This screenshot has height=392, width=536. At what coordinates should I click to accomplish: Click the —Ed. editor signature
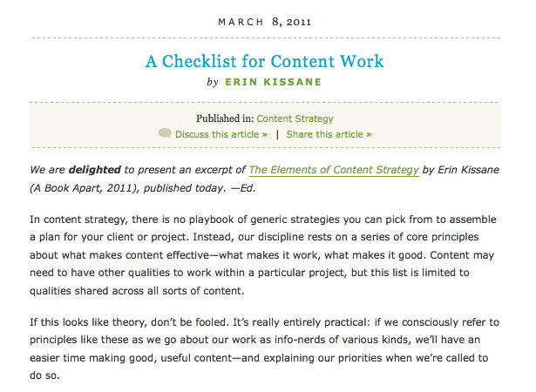[x=243, y=188]
